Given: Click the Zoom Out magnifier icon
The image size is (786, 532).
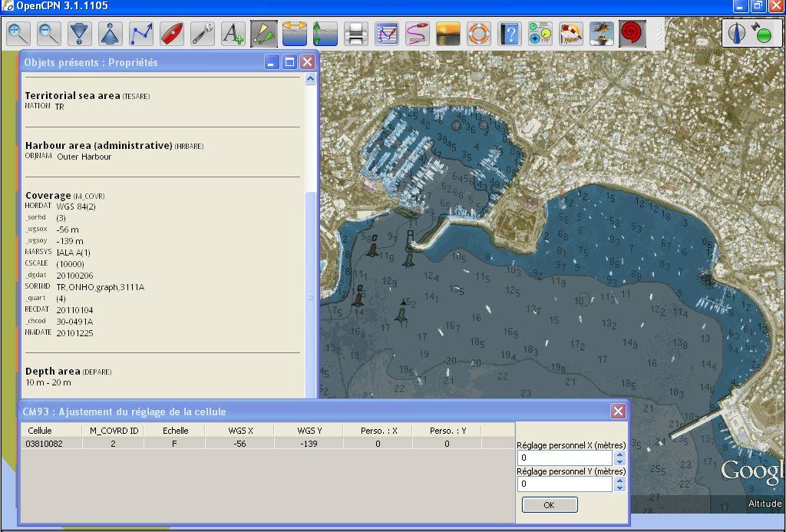Looking at the screenshot, I should 49,34.
